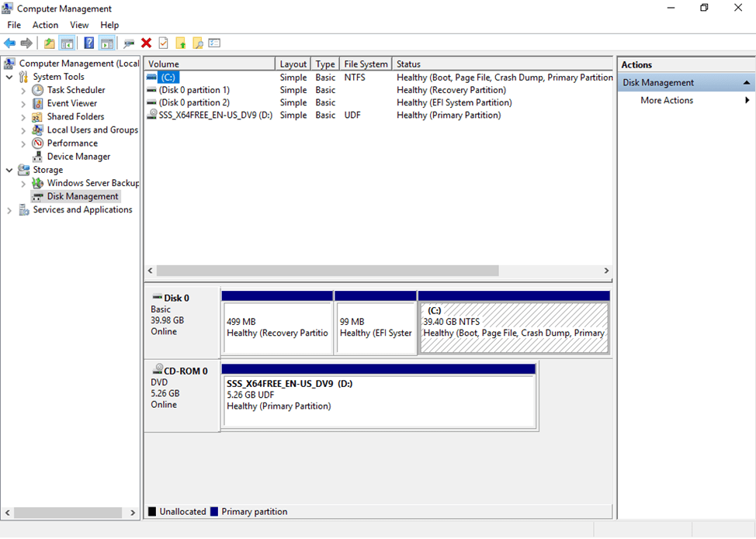The height and width of the screenshot is (539, 756).
Task: Sort by the Volume column header
Action: point(210,64)
